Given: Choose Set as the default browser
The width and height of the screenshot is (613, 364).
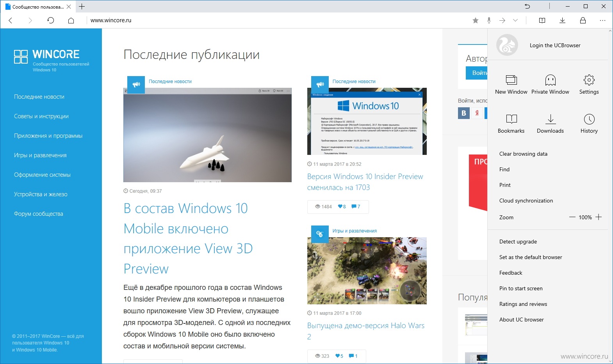Looking at the screenshot, I should pyautogui.click(x=531, y=257).
